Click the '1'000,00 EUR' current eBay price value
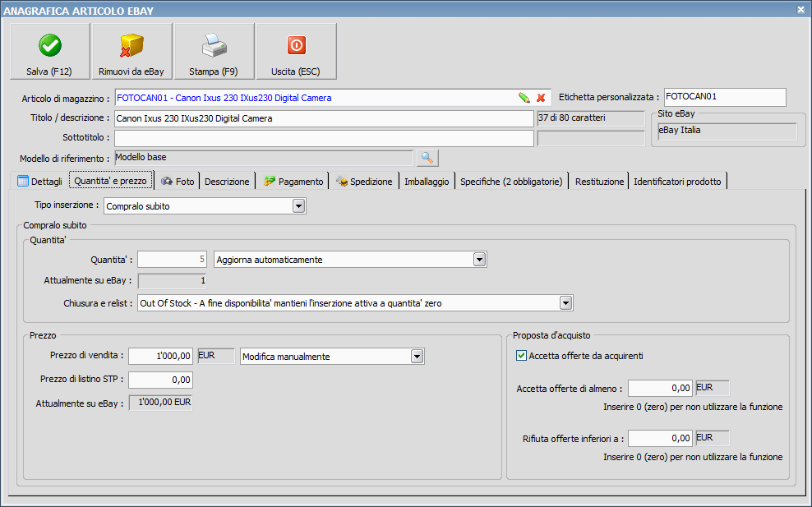 pos(160,403)
